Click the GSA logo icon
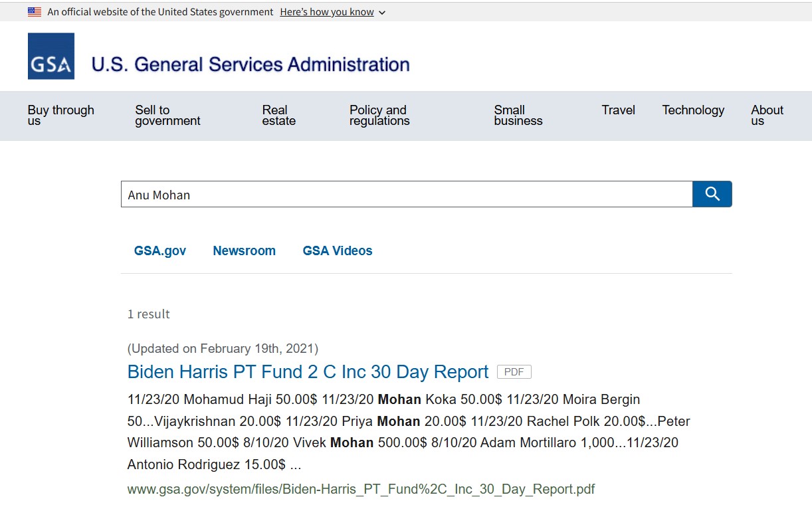This screenshot has width=812, height=507. [51, 56]
